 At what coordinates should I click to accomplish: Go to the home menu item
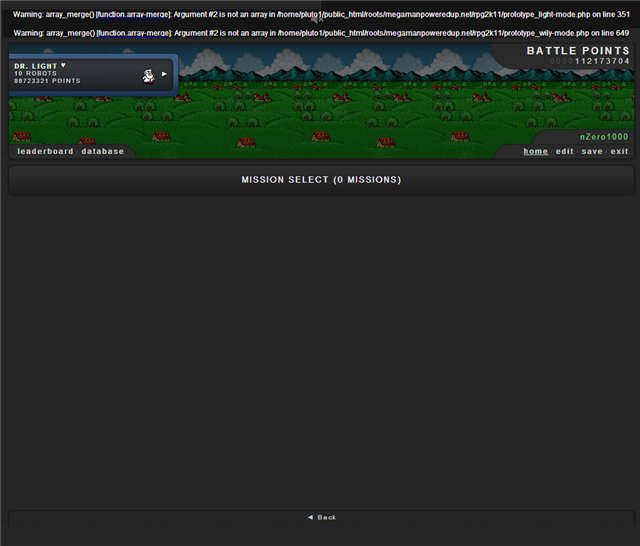click(x=536, y=151)
